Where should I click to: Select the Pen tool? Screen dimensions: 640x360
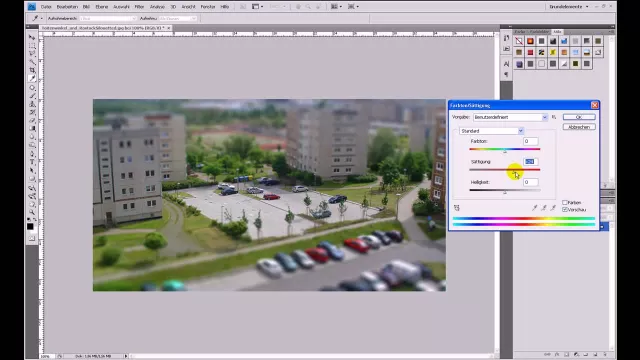click(32, 154)
